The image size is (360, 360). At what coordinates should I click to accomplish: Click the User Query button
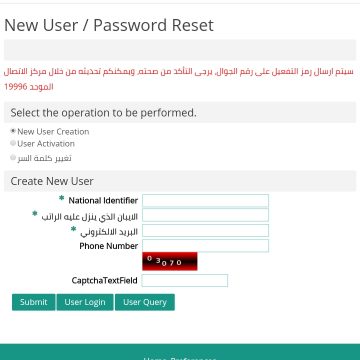pos(145,302)
